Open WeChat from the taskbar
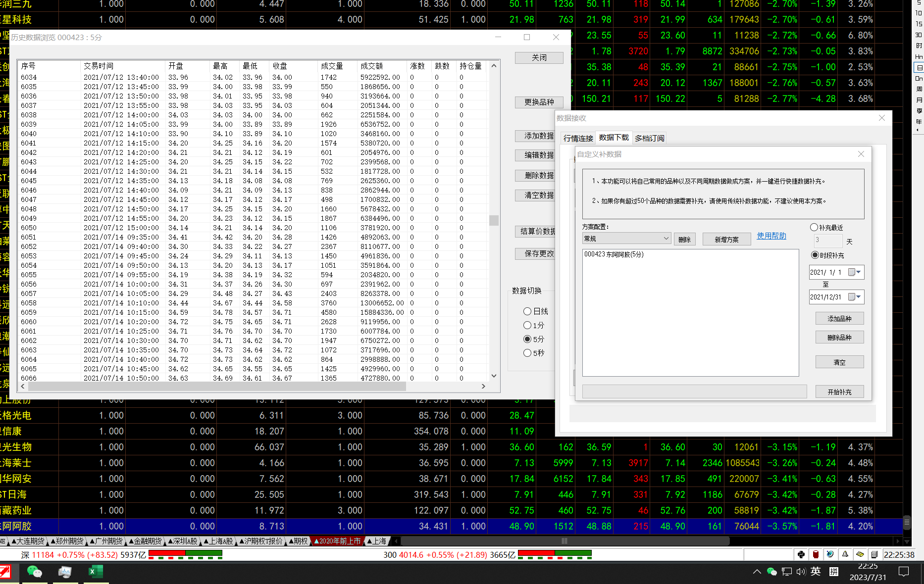Image resolution: width=924 pixels, height=584 pixels. [x=34, y=572]
